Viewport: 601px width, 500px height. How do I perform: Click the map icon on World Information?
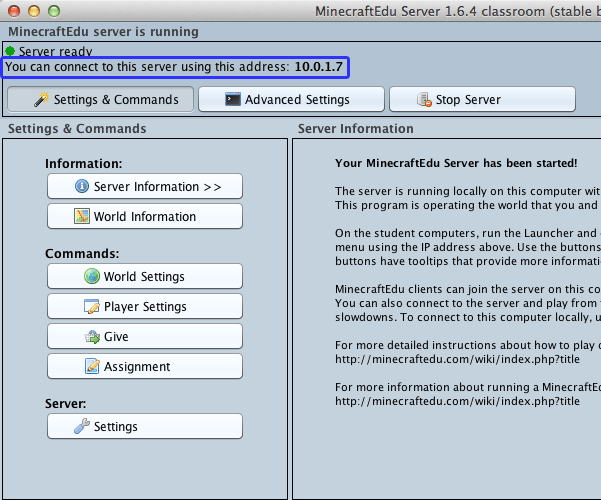82,216
